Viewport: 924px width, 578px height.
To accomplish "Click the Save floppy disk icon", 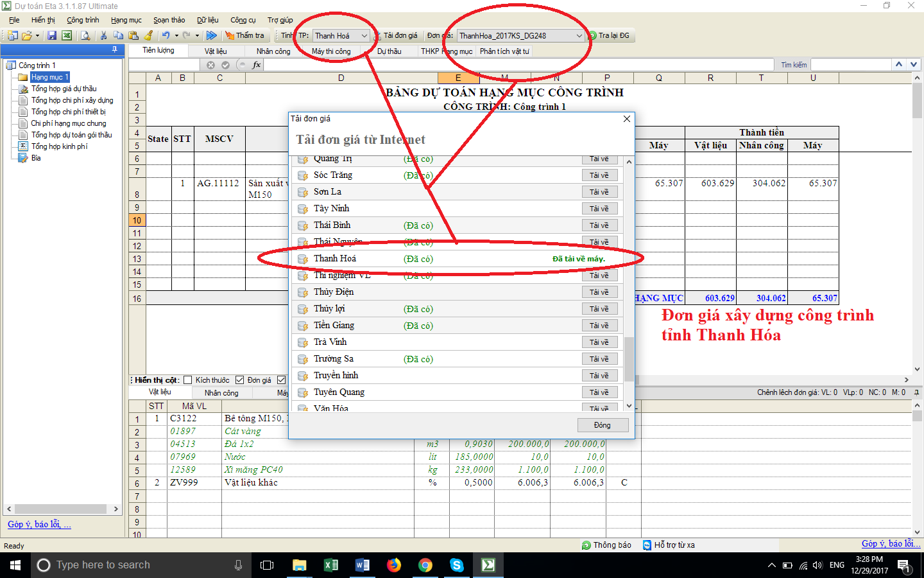I will pyautogui.click(x=52, y=36).
